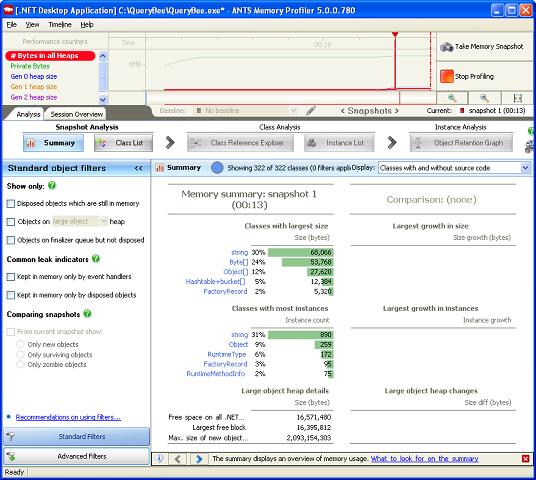The image size is (536, 480).
Task: Click help icon beside Common leak indicators
Action: [x=96, y=258]
